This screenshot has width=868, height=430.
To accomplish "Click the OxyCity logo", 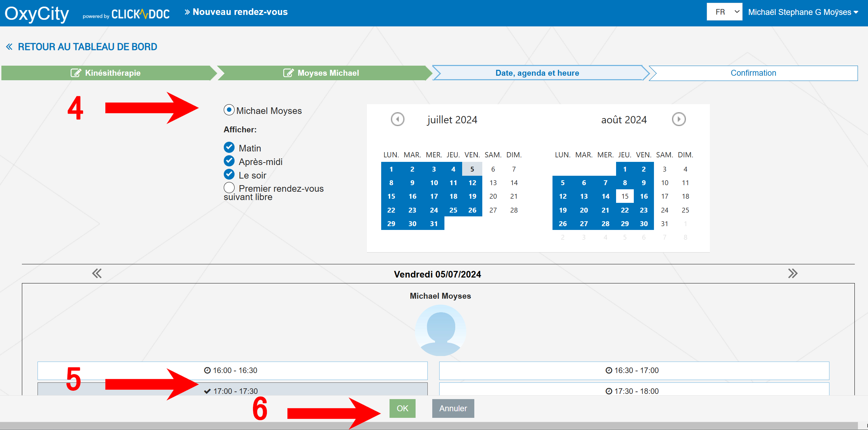I will (37, 14).
